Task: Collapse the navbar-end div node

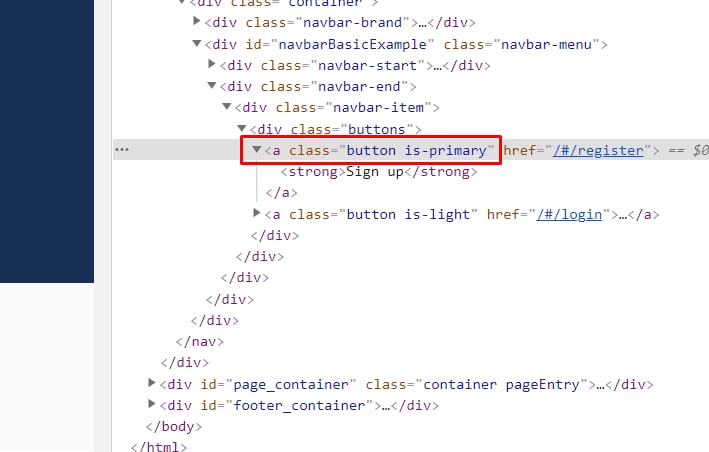Action: coord(211,85)
